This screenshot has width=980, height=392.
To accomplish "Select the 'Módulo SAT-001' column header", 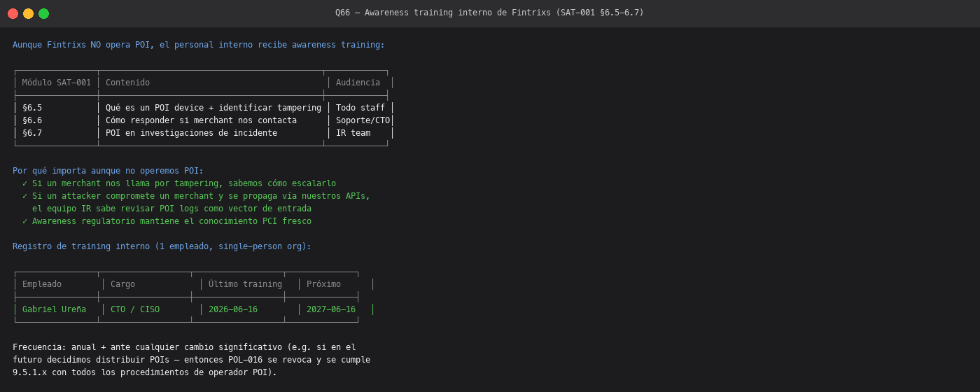I will pyautogui.click(x=57, y=83).
